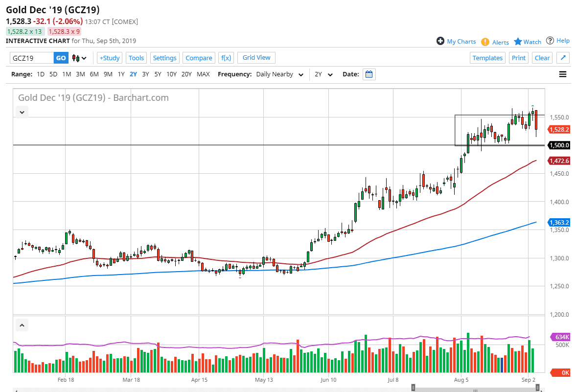Image resolution: width=576 pixels, height=392 pixels.
Task: Click the Help question mark icon
Action: point(550,41)
